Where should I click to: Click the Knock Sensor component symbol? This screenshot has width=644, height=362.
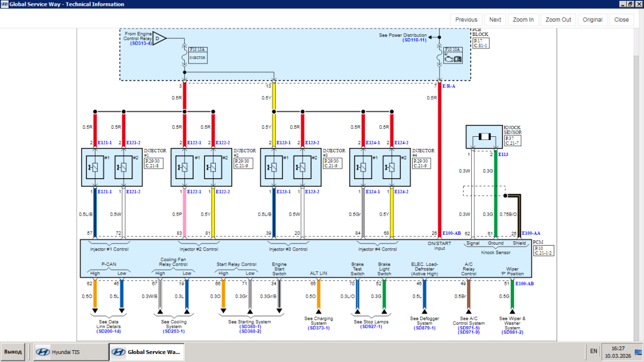485,137
